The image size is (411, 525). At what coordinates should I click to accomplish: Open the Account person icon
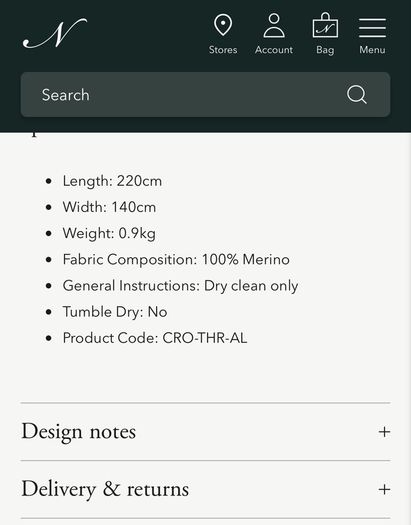274,25
